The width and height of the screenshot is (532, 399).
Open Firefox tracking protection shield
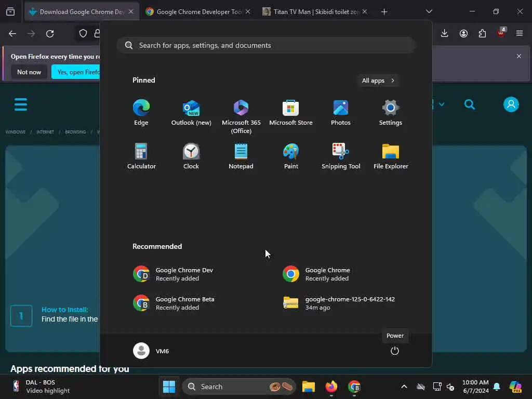[x=83, y=34]
